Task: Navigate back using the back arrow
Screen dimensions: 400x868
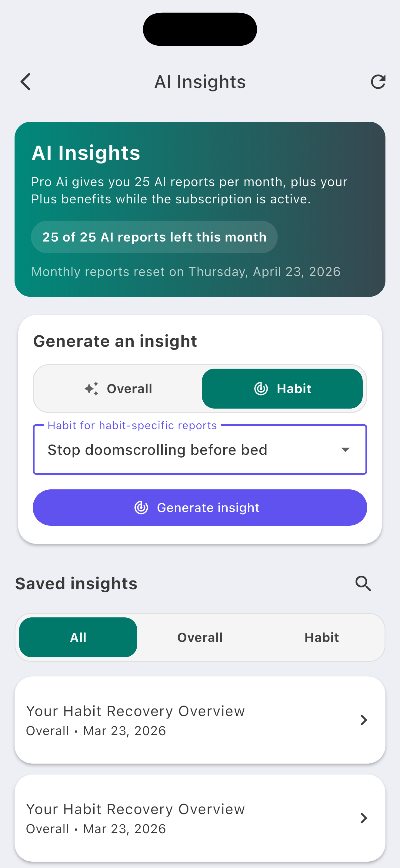Action: pyautogui.click(x=25, y=81)
